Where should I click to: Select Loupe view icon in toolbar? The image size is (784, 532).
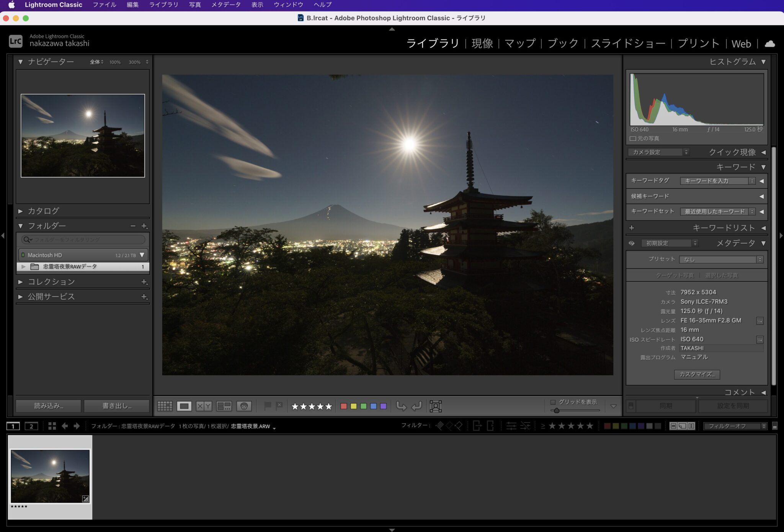[x=184, y=406]
